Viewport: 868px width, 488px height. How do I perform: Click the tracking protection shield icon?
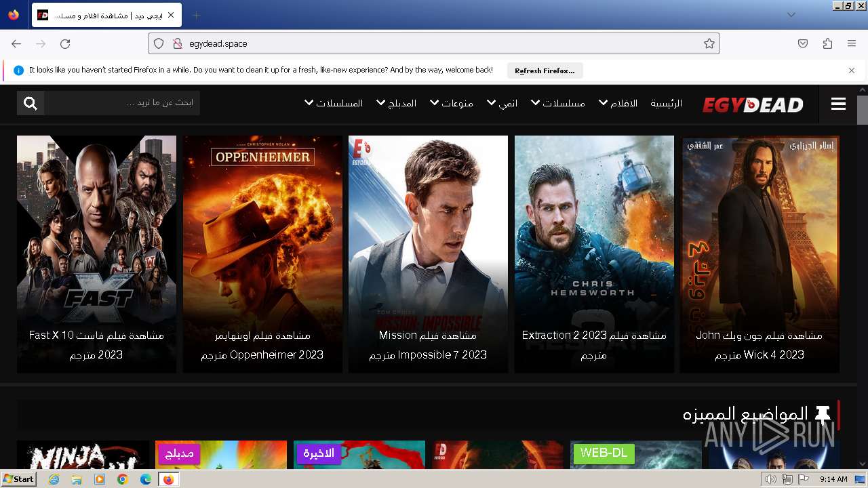159,43
